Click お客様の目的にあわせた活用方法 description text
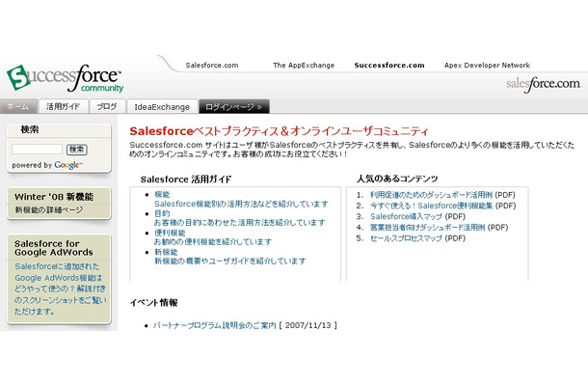The height and width of the screenshot is (386, 588). [240, 223]
